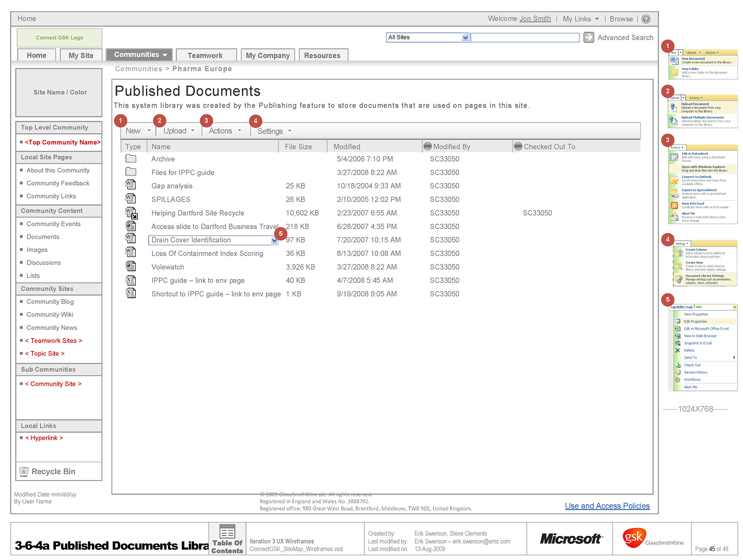
Task: Expand the My Links dropdown arrow
Action: tap(597, 19)
